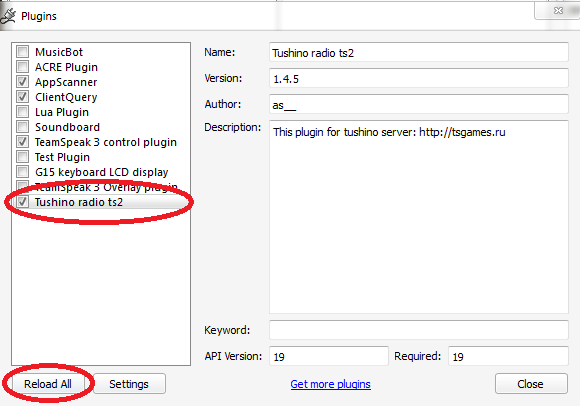The width and height of the screenshot is (580, 406).
Task: Select MusicBot in the plugin list
Action: coord(59,52)
